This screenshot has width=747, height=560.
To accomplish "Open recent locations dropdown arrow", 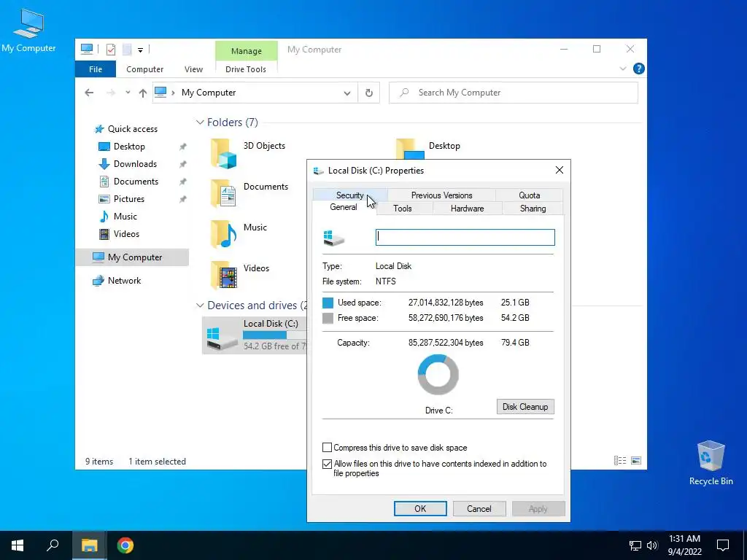I will click(128, 93).
